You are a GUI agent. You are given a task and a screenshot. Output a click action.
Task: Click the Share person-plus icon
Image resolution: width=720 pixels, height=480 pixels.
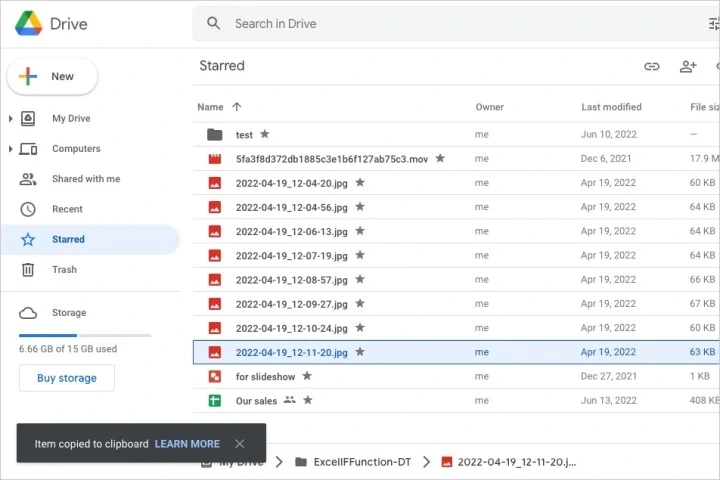point(688,67)
